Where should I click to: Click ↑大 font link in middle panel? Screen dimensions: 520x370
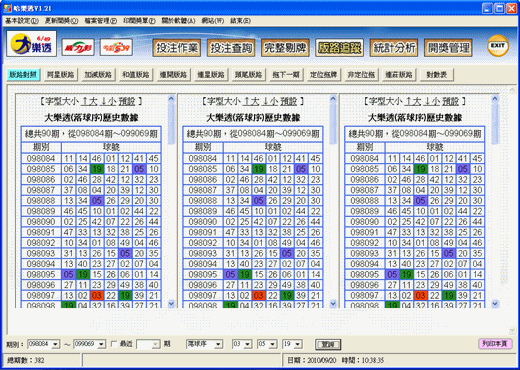click(251, 101)
